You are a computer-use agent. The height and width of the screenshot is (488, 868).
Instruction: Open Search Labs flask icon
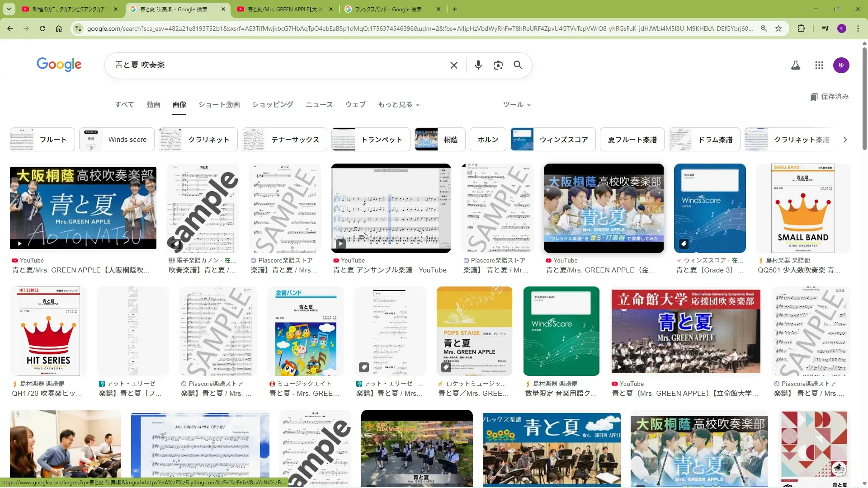click(795, 65)
